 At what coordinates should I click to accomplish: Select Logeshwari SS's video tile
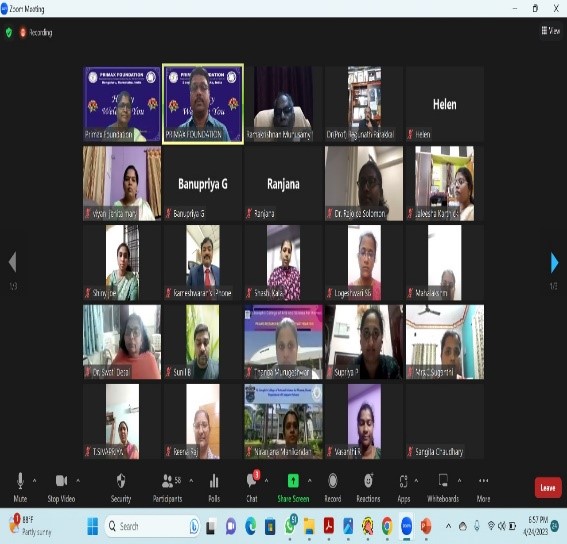[x=364, y=263]
